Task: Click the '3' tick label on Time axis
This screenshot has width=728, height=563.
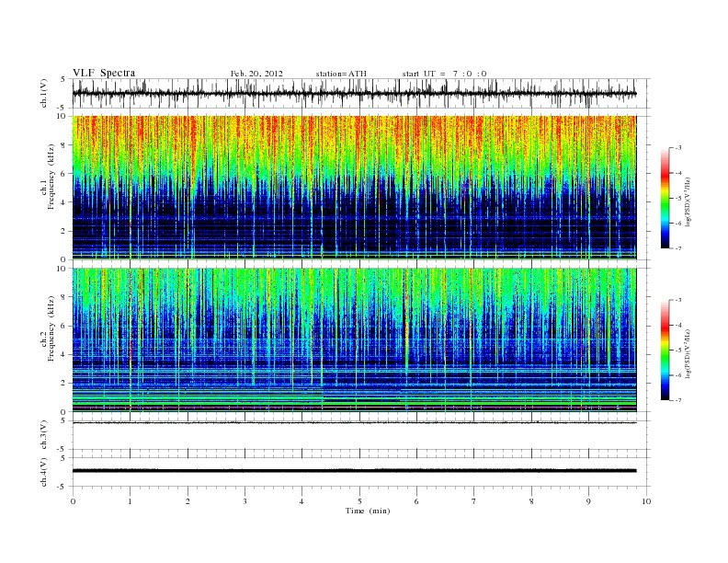Action: point(245,501)
